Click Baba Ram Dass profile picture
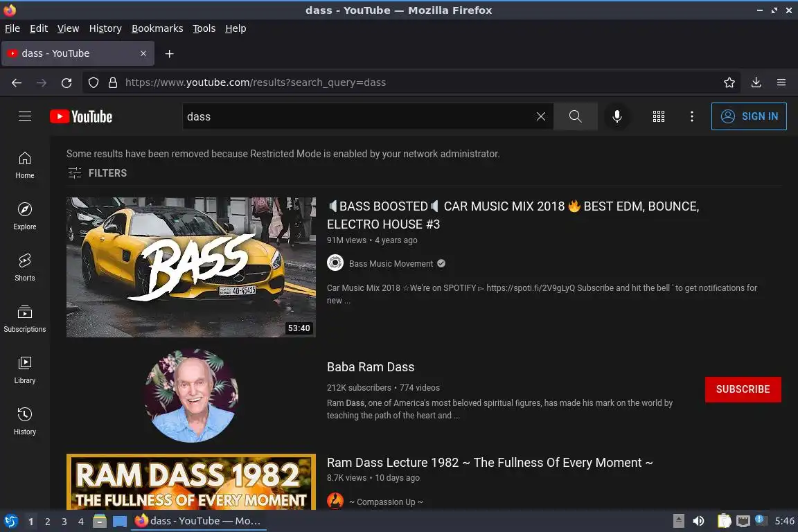This screenshot has height=532, width=798. coord(191,396)
